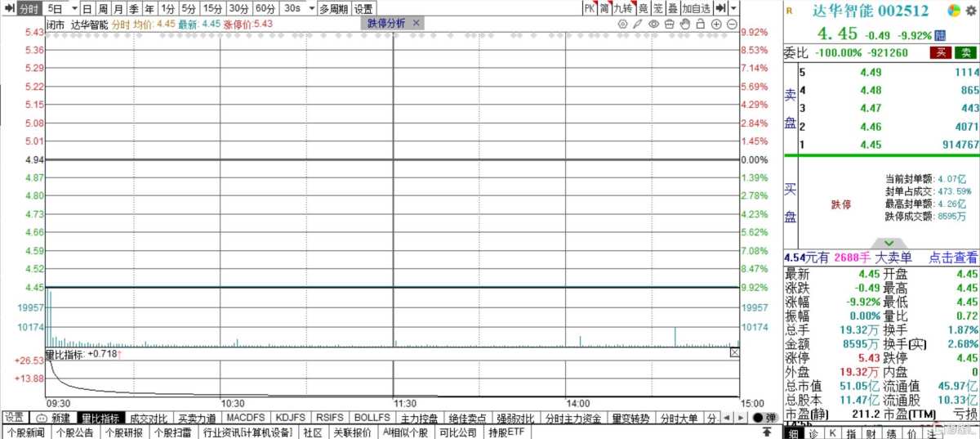Close the 跌停分析 tab
This screenshot has height=439, width=980.
point(416,23)
